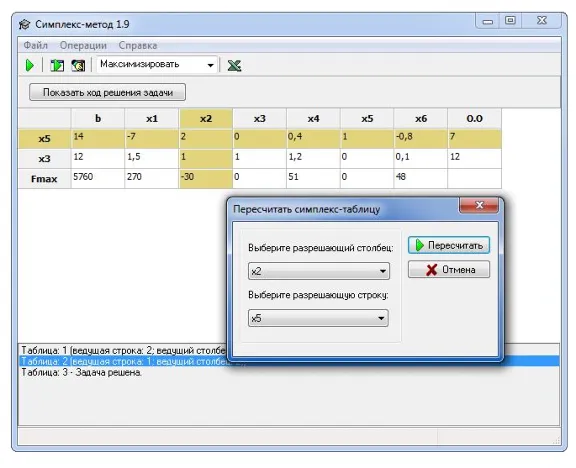This screenshot has width=576, height=468.
Task: Click the third toolbar icon with yellow image
Action: coord(78,65)
